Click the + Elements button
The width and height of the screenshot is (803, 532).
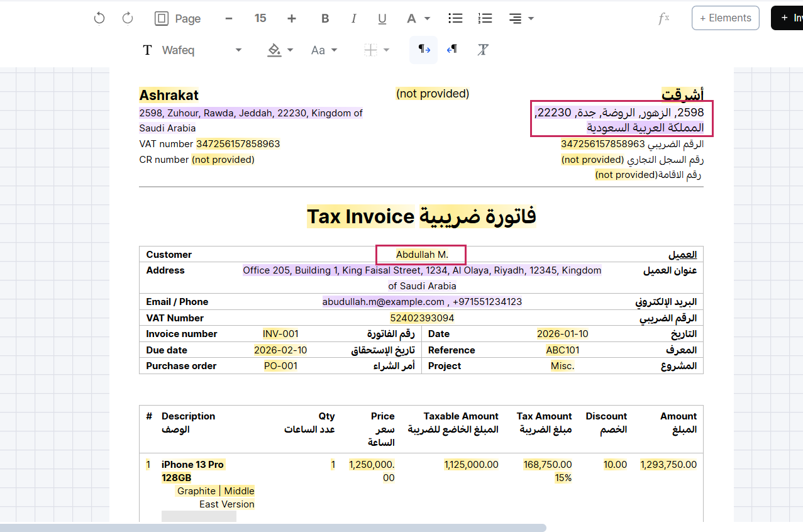[725, 18]
